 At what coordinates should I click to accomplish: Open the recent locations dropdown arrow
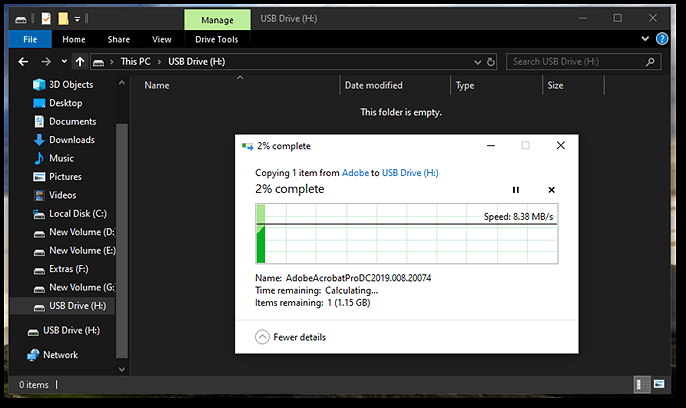point(63,62)
